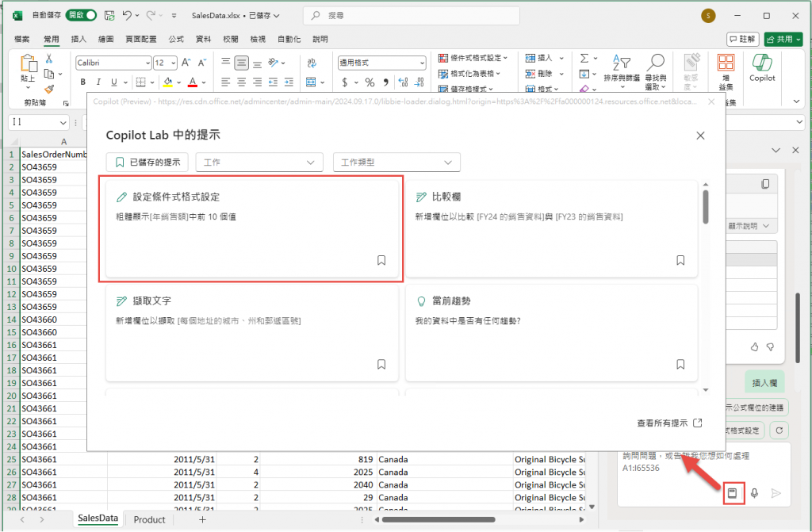812x532 pixels.
Task: Click the Center align icon
Action: click(x=241, y=82)
